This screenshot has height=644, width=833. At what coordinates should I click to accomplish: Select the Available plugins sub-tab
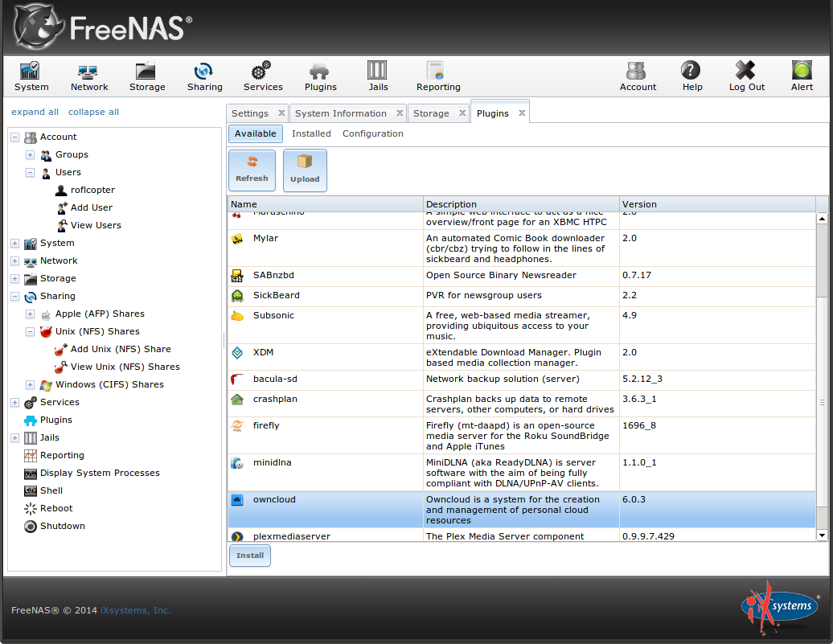pos(256,134)
